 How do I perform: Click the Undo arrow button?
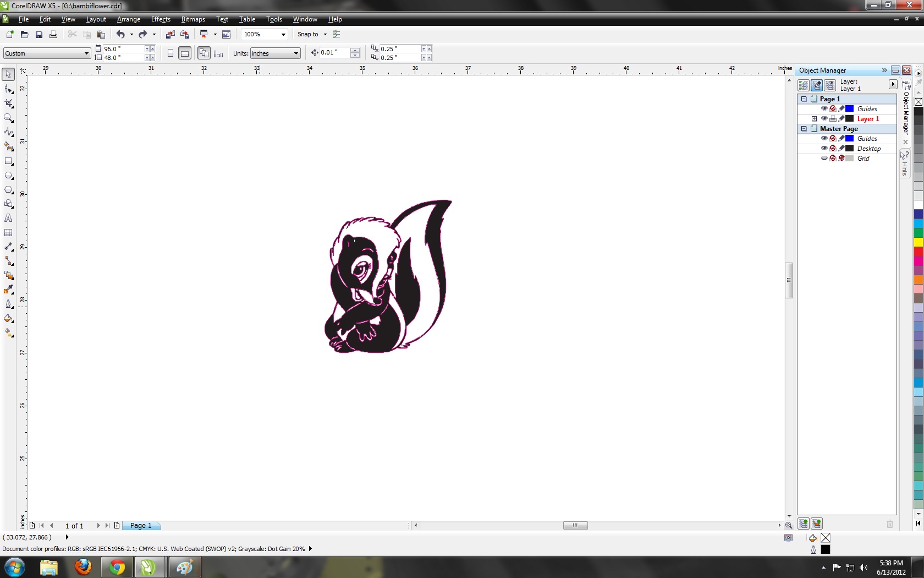pyautogui.click(x=120, y=34)
